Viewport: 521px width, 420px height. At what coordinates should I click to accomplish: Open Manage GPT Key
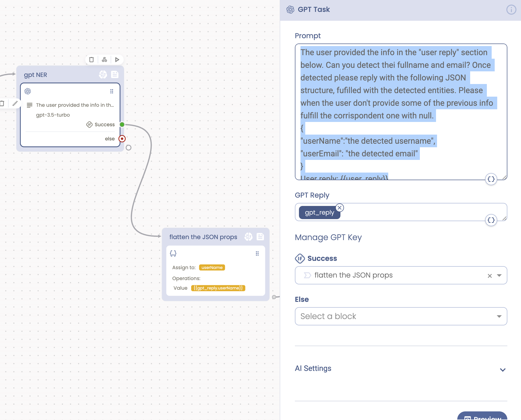pyautogui.click(x=328, y=237)
